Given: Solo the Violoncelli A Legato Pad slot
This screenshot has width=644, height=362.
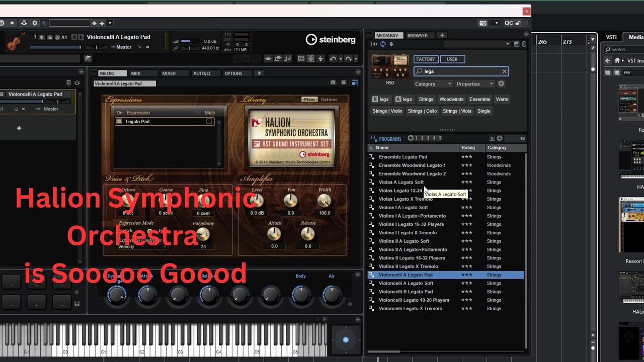Looking at the screenshot, I should coord(49,37).
